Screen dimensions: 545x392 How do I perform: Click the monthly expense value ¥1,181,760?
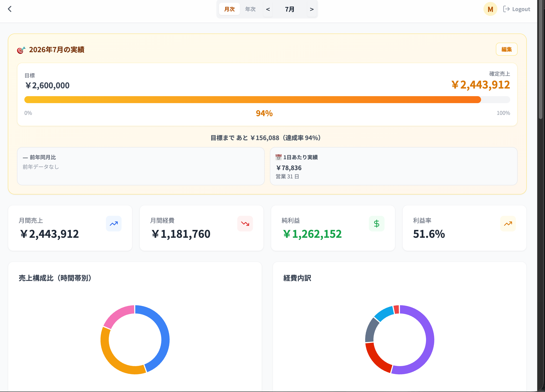(x=181, y=234)
